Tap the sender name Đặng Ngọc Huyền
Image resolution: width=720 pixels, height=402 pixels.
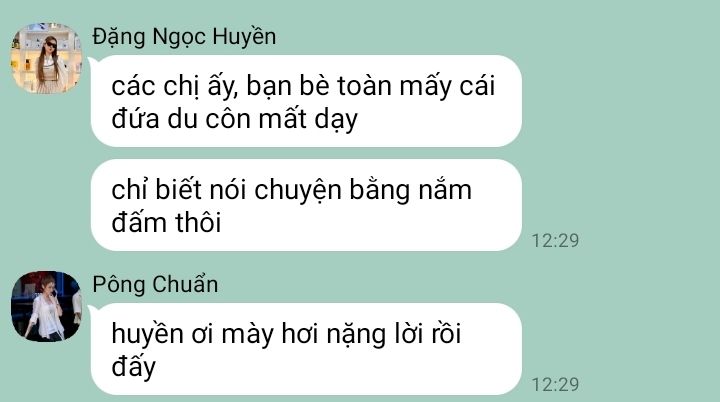(184, 37)
